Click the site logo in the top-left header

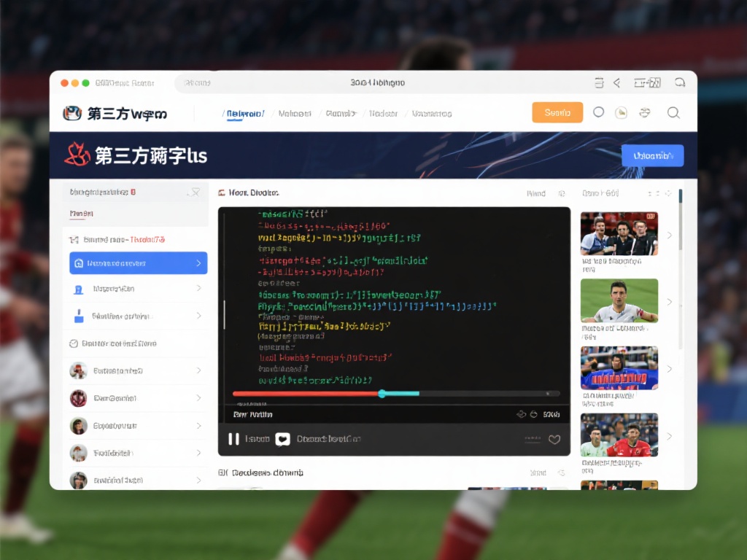(72, 113)
